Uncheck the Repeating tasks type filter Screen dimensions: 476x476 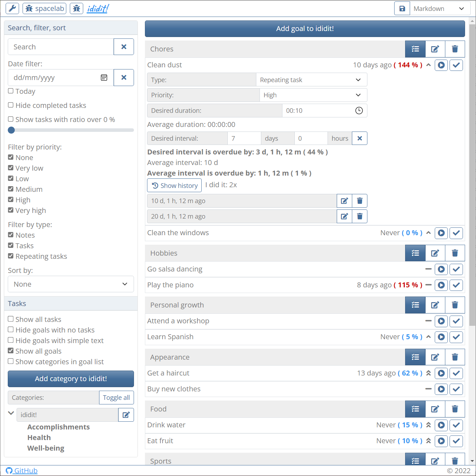tap(11, 256)
